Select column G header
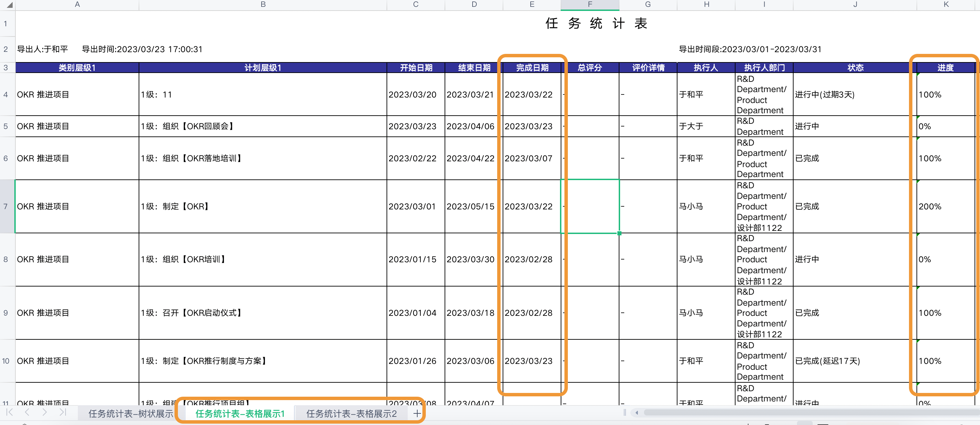The width and height of the screenshot is (980, 425). point(648,4)
